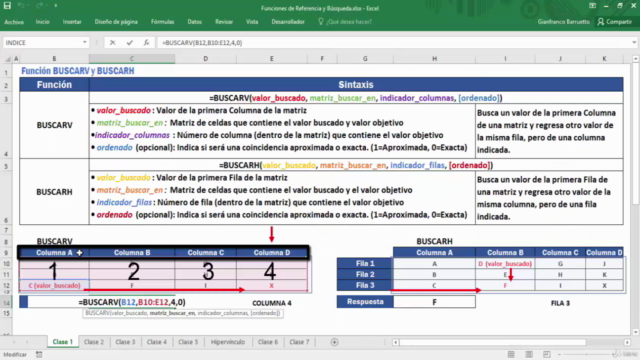Viewport: 640px width, 360px height.
Task: Click the Undo arrow icon
Action: pos(22,6)
